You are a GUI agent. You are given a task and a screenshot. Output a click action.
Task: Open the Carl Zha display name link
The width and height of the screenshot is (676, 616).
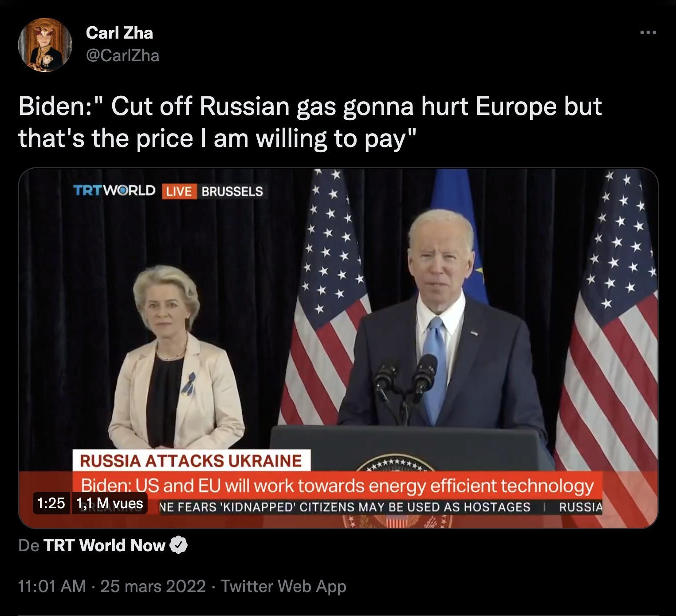point(119,33)
